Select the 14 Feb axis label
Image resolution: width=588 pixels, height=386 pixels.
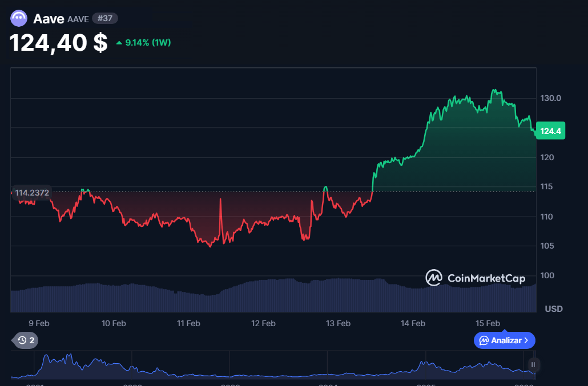point(412,323)
